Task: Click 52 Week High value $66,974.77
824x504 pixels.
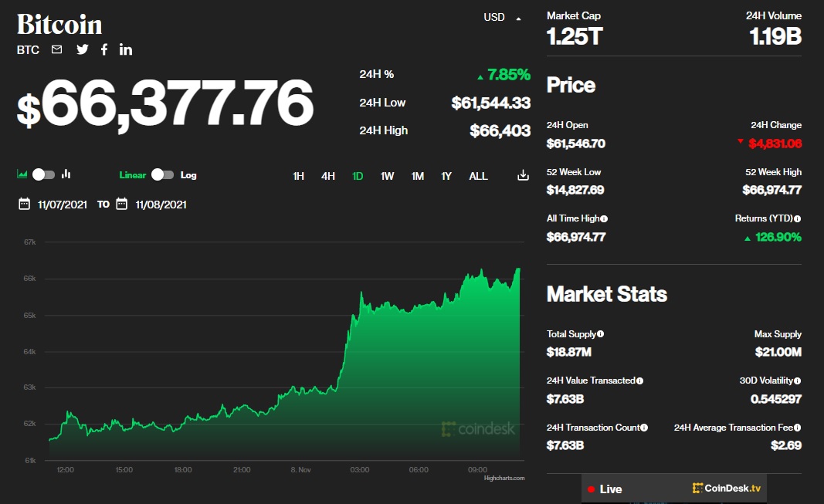Action: pos(772,190)
